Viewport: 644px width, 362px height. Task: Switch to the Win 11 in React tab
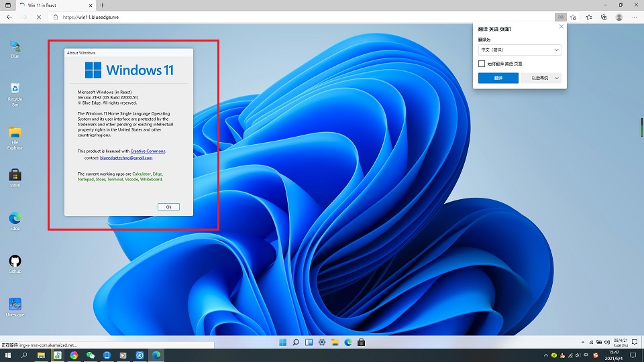(56, 5)
